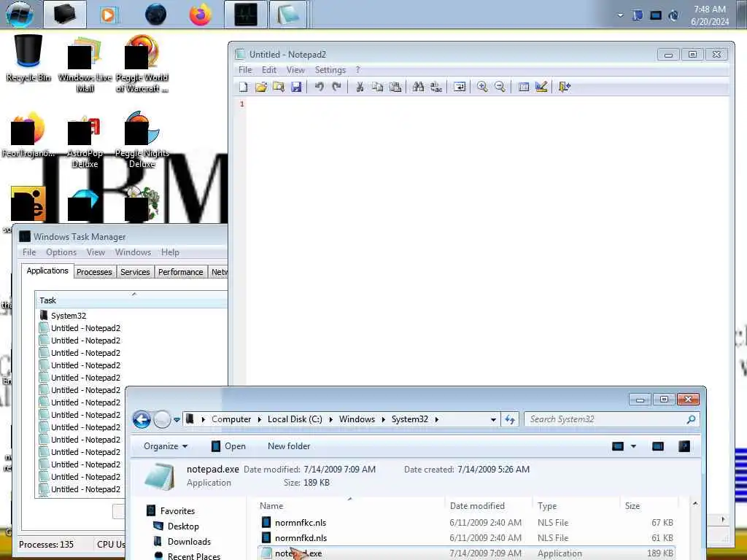747x560 pixels.
Task: Click the Firefox icon on the taskbar
Action: tap(200, 15)
